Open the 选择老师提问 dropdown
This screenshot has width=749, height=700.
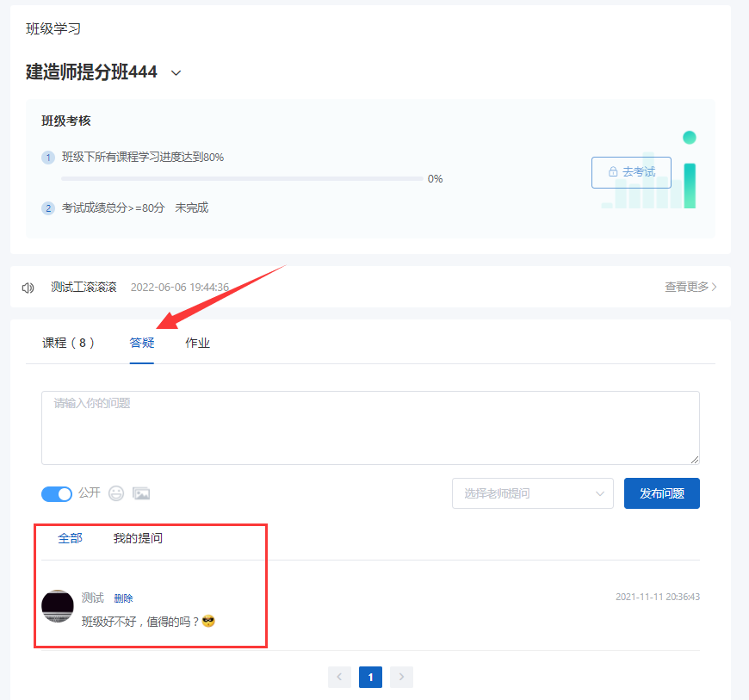533,493
